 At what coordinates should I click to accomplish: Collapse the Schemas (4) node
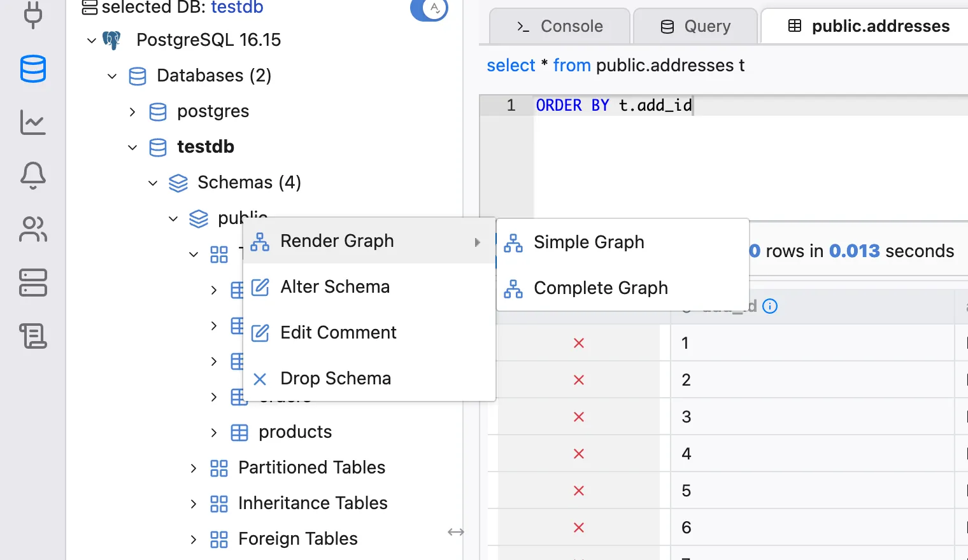[153, 183]
